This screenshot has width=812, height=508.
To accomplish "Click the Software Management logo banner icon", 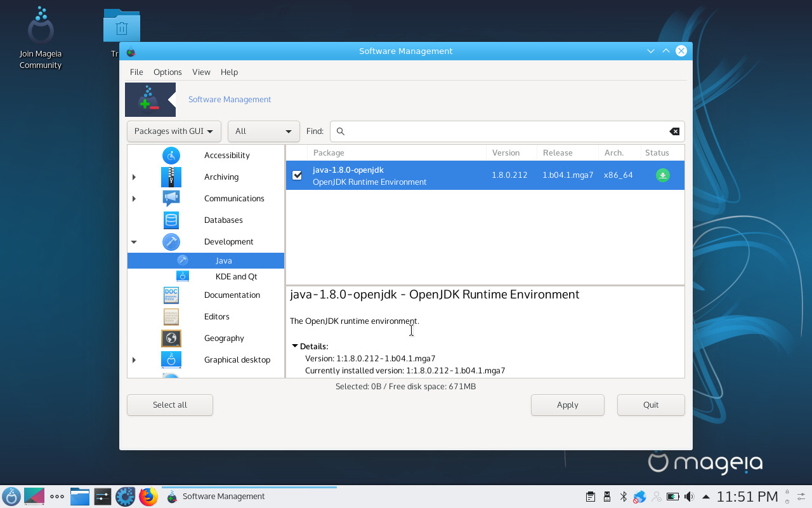I will tap(150, 100).
